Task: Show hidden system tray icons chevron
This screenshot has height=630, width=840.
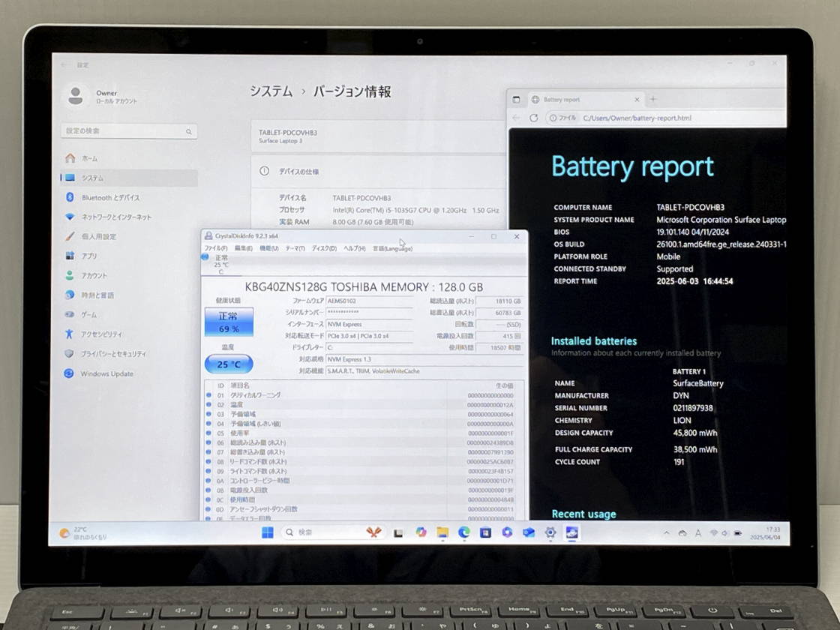Action: coord(667,533)
